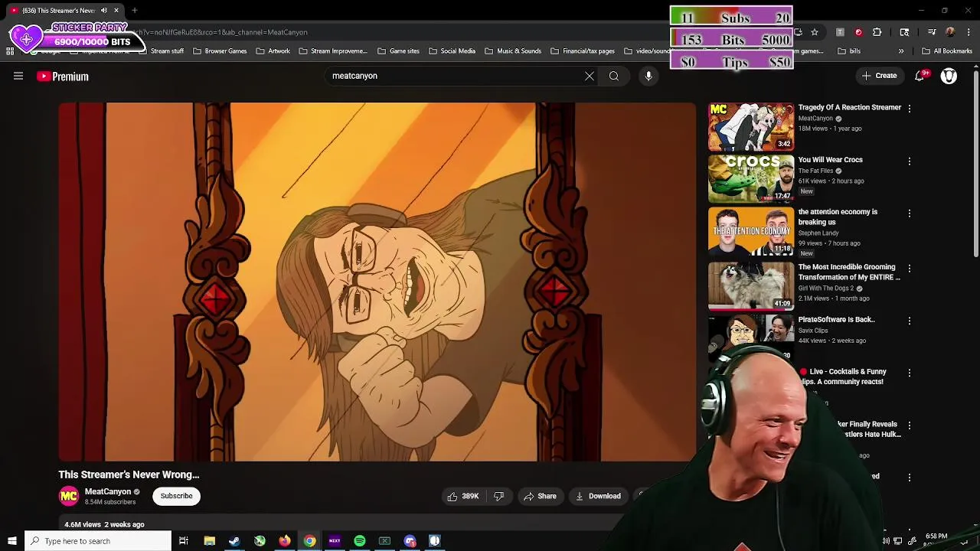Image resolution: width=980 pixels, height=551 pixels.
Task: Open the Browser Games bookmark folder
Action: (x=220, y=51)
